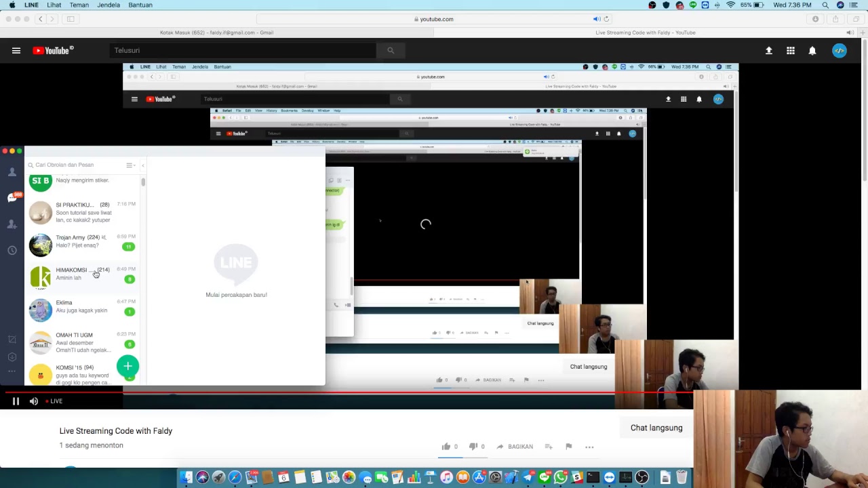
Task: Open Finder from the Dock
Action: pyautogui.click(x=186, y=478)
